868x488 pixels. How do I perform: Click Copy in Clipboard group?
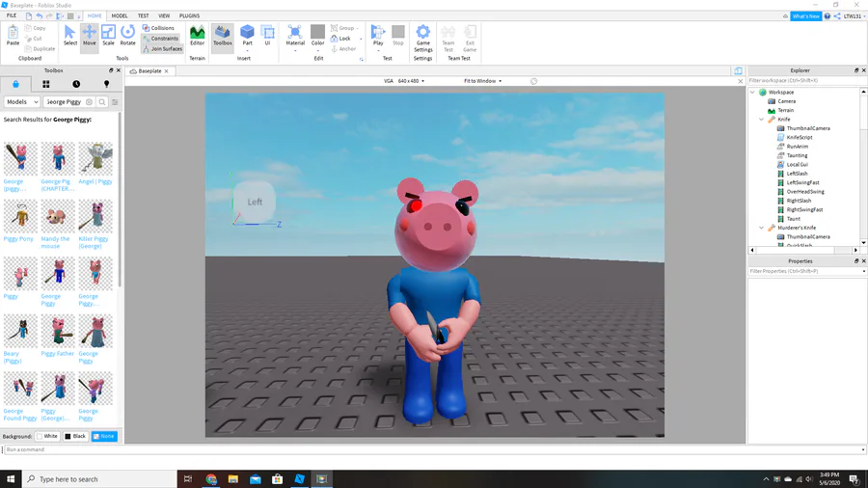[36, 28]
